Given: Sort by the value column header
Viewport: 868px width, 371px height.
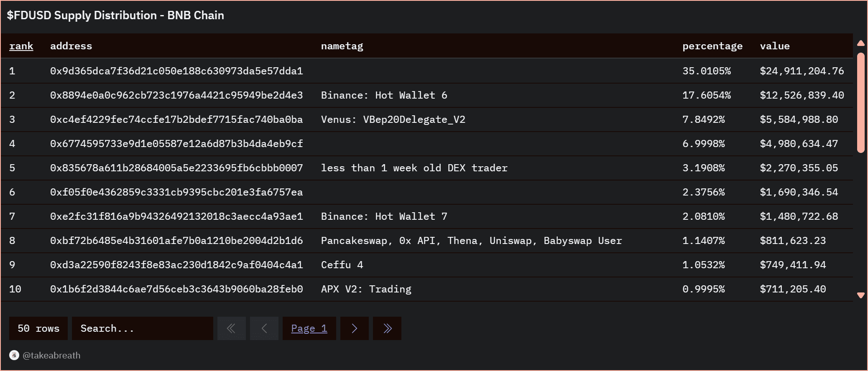Looking at the screenshot, I should [x=774, y=46].
